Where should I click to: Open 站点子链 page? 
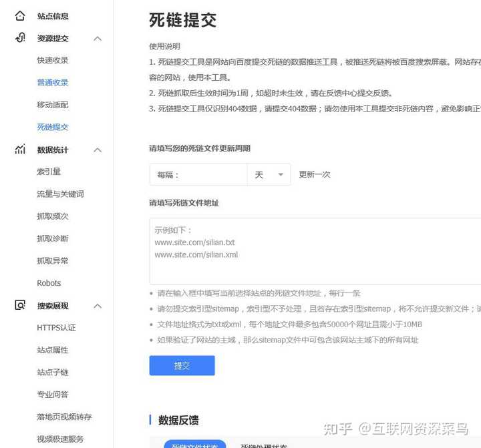[x=53, y=373]
